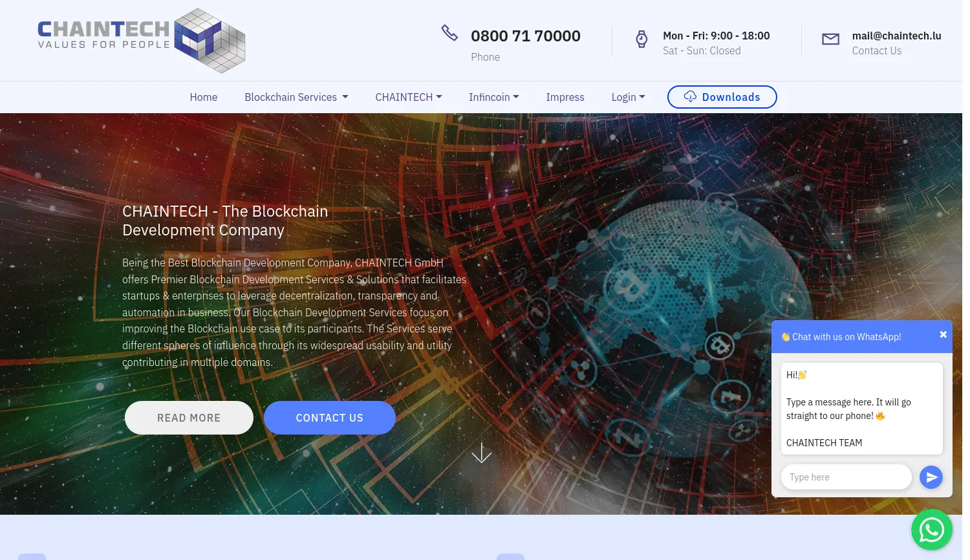Viewport: 970px width, 560px height.
Task: Click the Type here chat input field
Action: 846,477
